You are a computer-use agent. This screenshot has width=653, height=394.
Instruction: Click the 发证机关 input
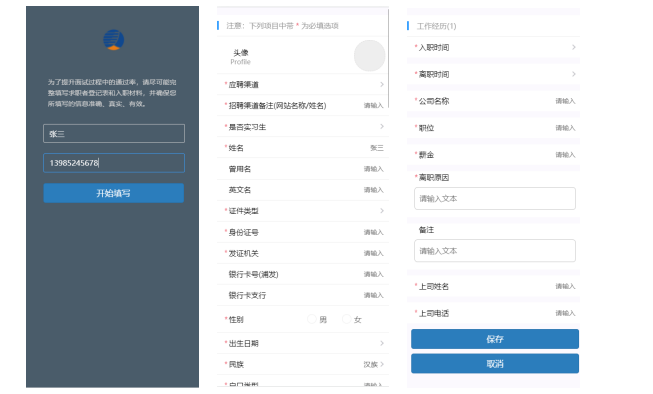click(x=373, y=253)
